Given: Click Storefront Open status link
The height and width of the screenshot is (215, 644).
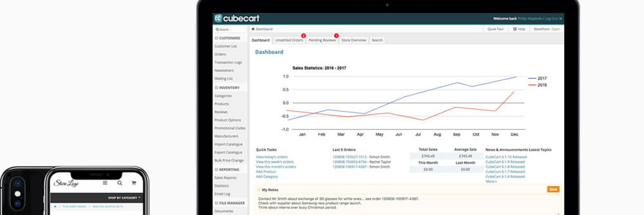Looking at the screenshot, I should [x=547, y=29].
